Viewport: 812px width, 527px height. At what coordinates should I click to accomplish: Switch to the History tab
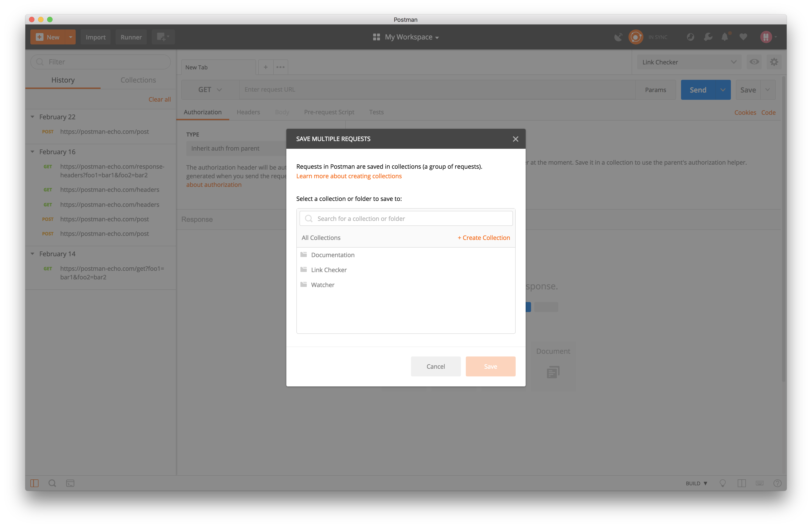tap(63, 80)
